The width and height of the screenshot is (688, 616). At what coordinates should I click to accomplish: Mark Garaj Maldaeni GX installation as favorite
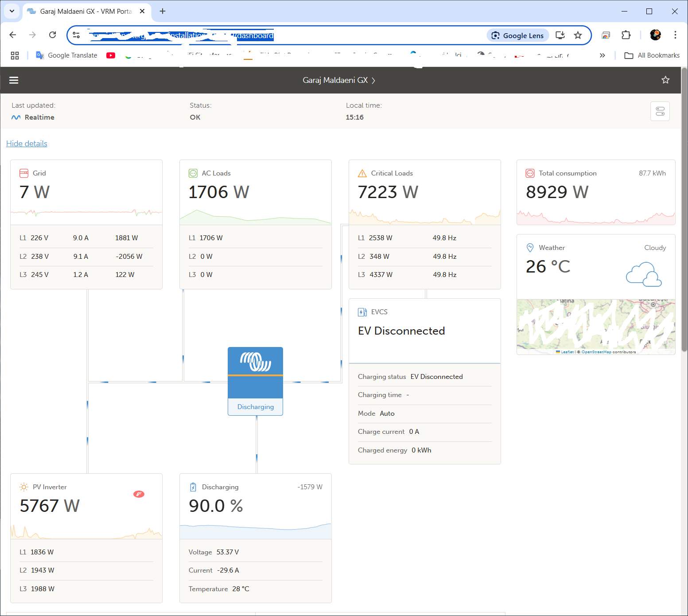[x=665, y=80]
